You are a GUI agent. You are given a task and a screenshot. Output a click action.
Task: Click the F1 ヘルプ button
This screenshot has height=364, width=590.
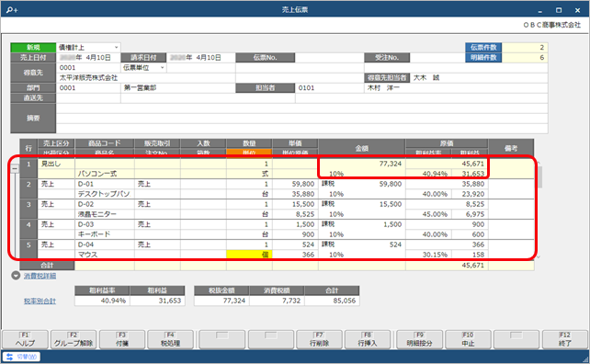point(25,339)
